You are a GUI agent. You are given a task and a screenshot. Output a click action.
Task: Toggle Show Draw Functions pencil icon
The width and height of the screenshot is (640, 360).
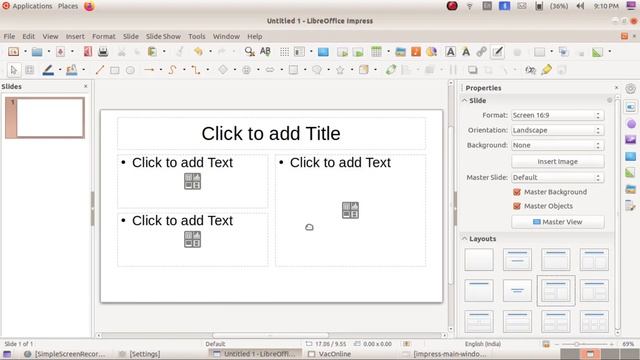coord(498,52)
